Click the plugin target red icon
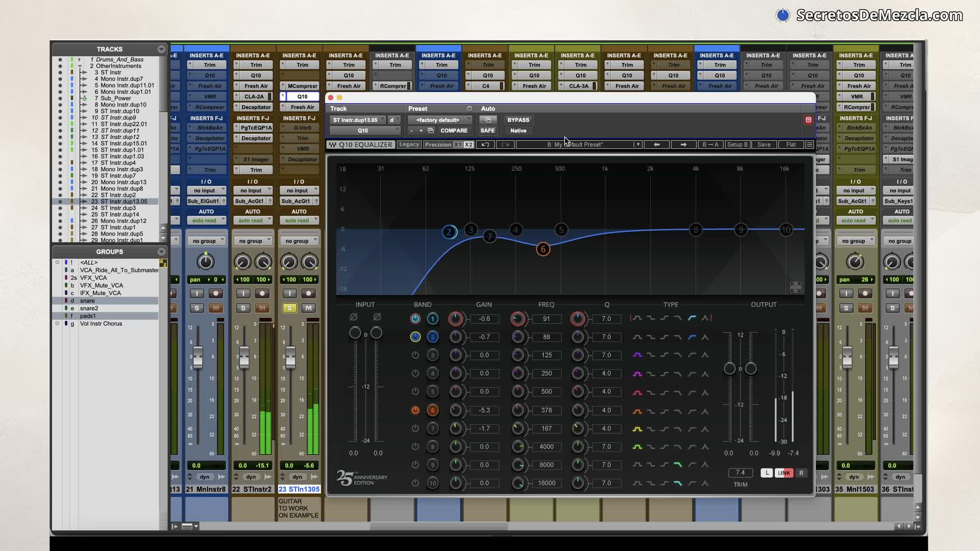Image resolution: width=980 pixels, height=551 pixels. (x=808, y=120)
